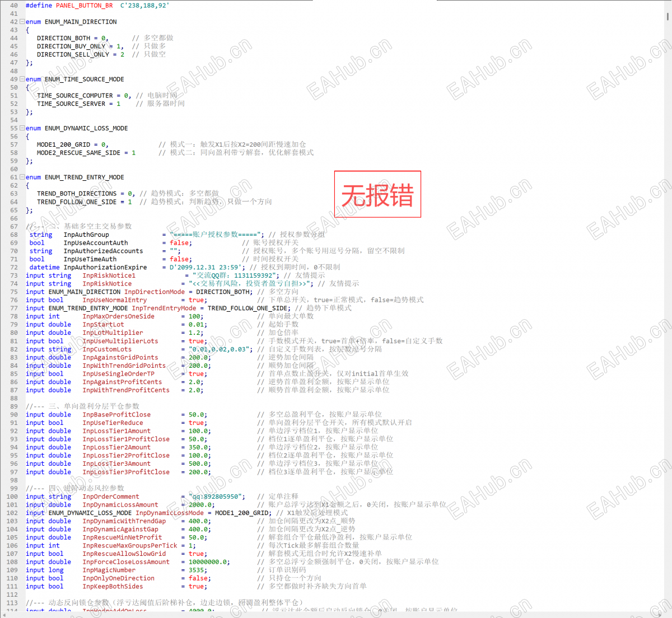Click line number 66 in the gutter
Image resolution: width=672 pixels, height=618 pixels.
pos(14,218)
